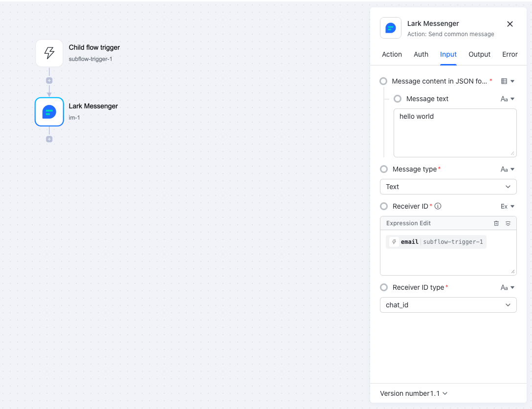Click the Child flow trigger lightning node icon
This screenshot has height=409, width=532.
coord(49,53)
